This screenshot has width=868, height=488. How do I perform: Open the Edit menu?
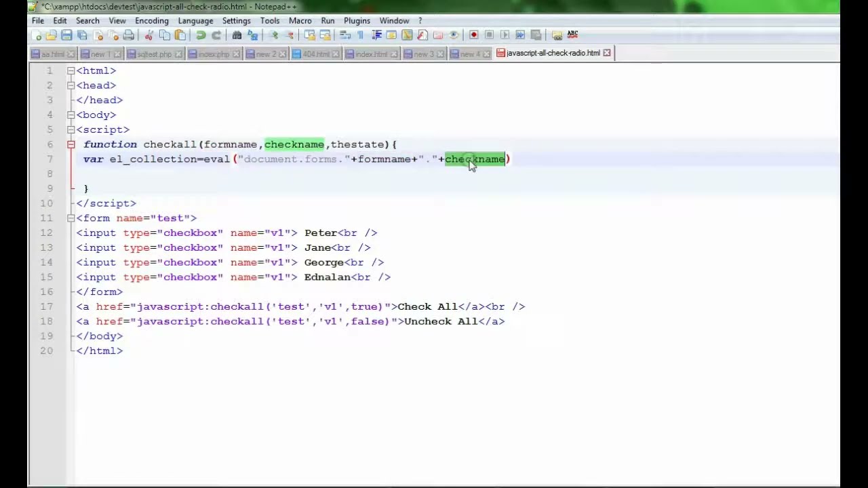pos(60,21)
